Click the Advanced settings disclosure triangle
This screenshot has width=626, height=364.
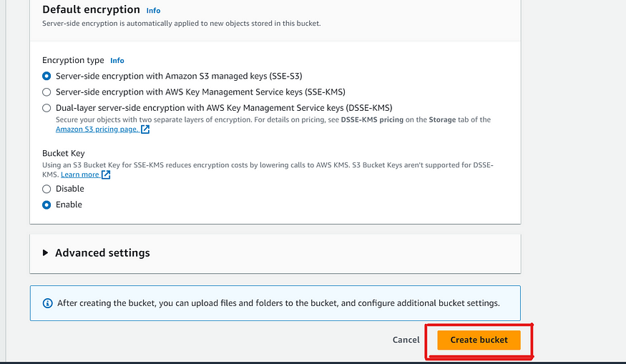[45, 252]
